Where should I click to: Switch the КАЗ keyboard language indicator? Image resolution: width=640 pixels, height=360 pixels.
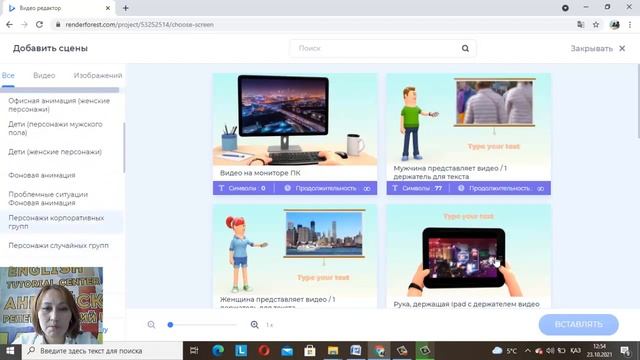[576, 351]
